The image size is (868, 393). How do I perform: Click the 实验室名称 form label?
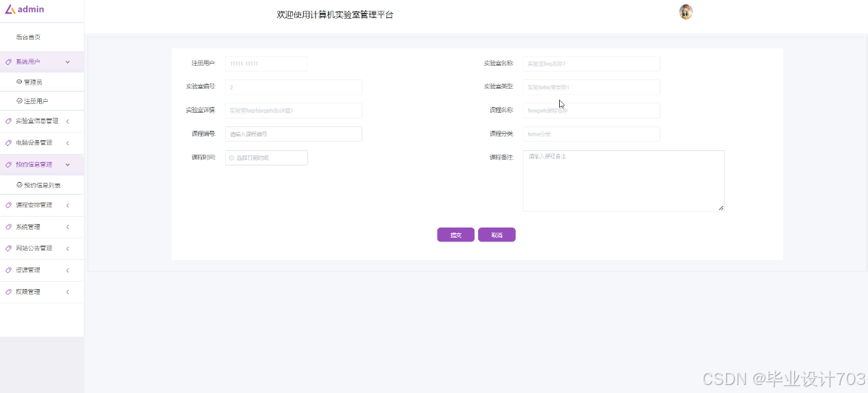pyautogui.click(x=498, y=63)
